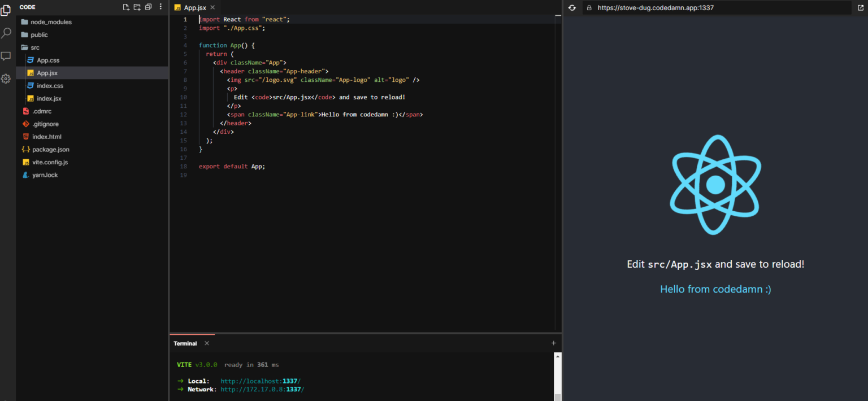Collapse folders using the stacked-pages Explorer icon
The width and height of the screenshot is (868, 401).
(149, 7)
